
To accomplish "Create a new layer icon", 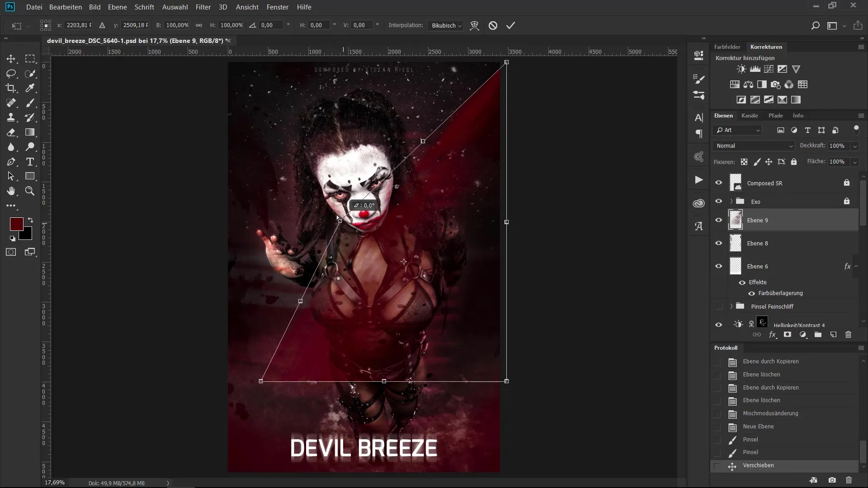I will [833, 335].
